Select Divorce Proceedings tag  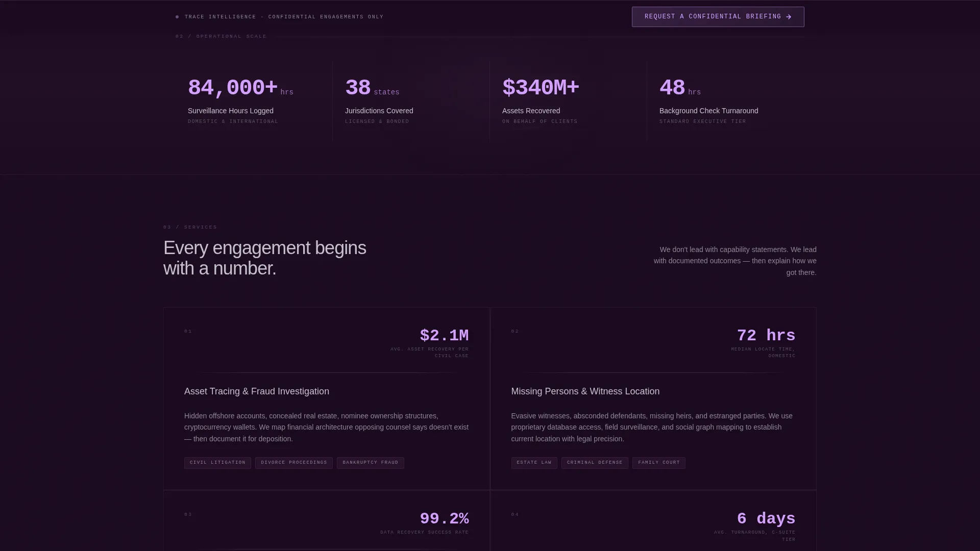tap(294, 463)
